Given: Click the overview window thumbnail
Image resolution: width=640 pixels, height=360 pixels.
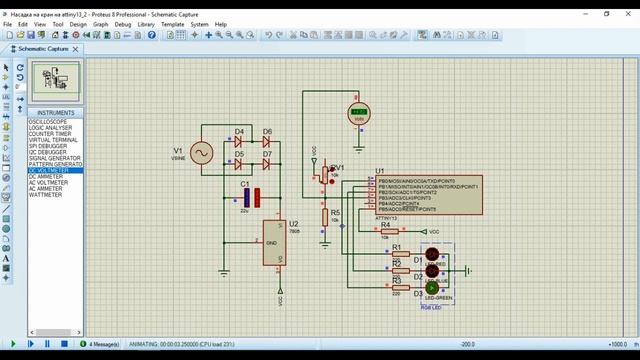Looking at the screenshot, I should coord(56,81).
